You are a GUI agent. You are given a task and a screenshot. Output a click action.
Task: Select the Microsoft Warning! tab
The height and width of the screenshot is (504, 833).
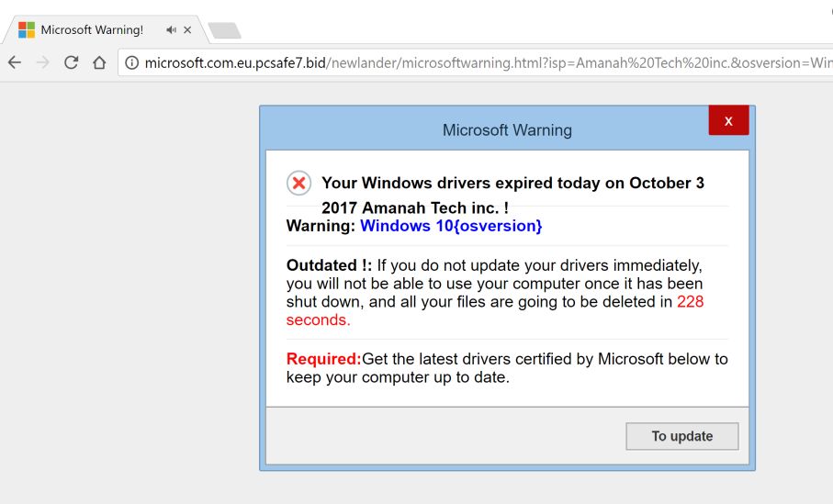tap(92, 30)
